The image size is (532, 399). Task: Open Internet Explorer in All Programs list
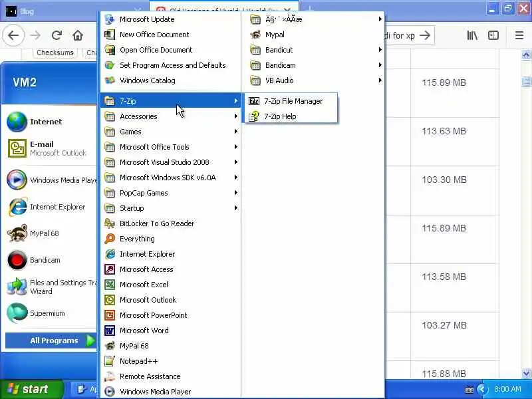click(x=171, y=254)
